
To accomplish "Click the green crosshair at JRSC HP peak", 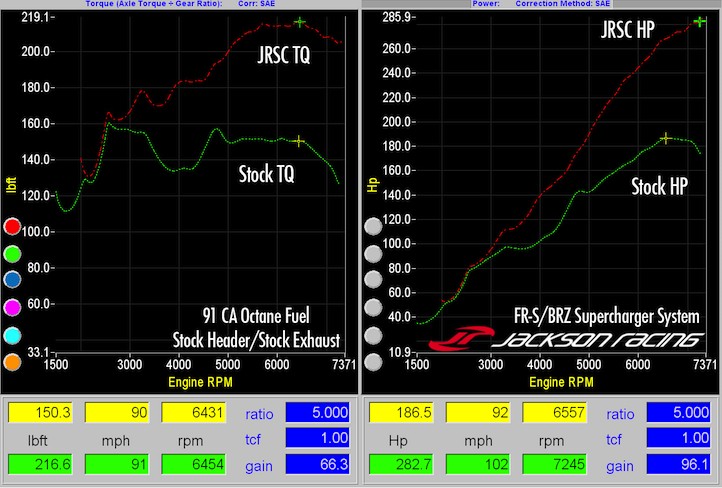I will [699, 22].
